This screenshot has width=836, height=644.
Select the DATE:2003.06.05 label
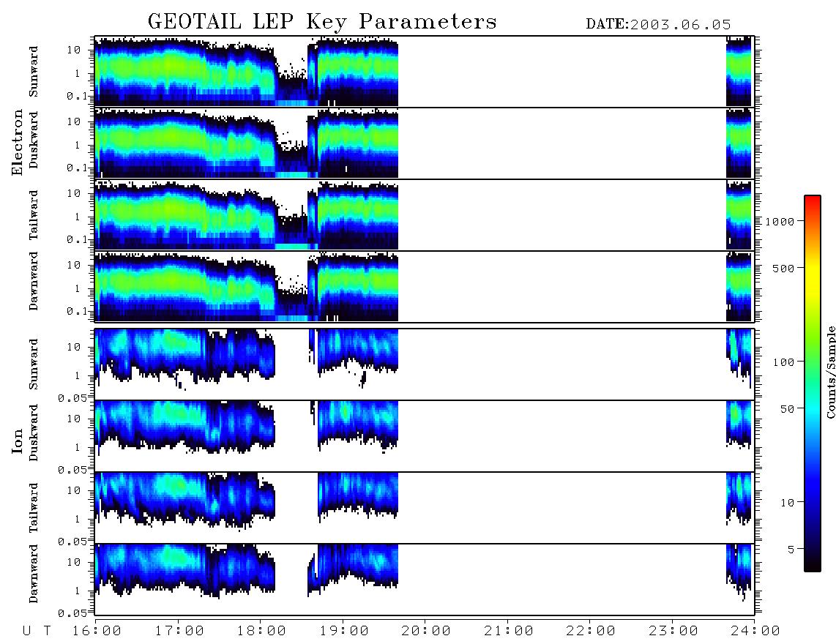pos(658,25)
